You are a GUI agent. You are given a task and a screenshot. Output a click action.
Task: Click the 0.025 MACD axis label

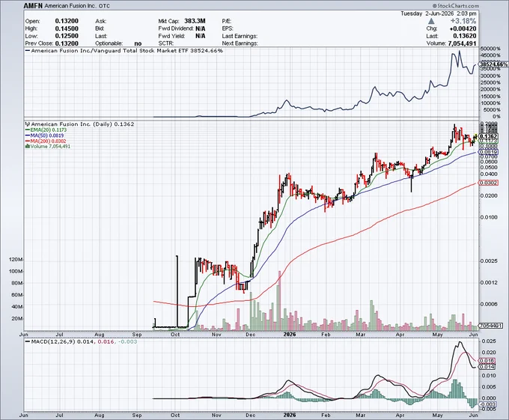(x=490, y=341)
